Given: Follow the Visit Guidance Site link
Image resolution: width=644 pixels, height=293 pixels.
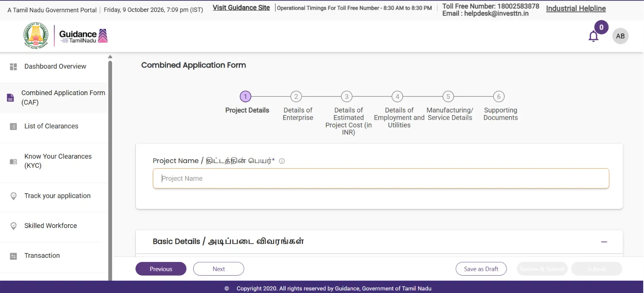Looking at the screenshot, I should click(241, 8).
